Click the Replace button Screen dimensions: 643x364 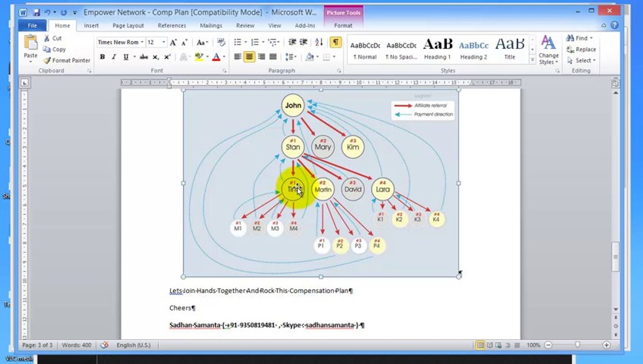click(581, 50)
